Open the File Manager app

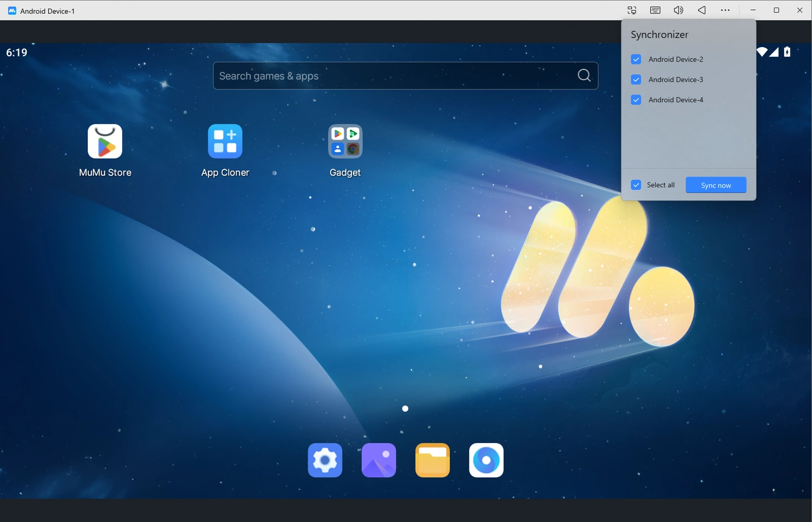[x=432, y=460]
